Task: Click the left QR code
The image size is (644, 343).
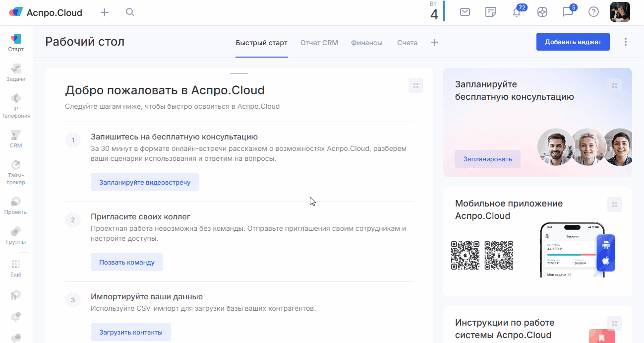Action: pyautogui.click(x=465, y=255)
